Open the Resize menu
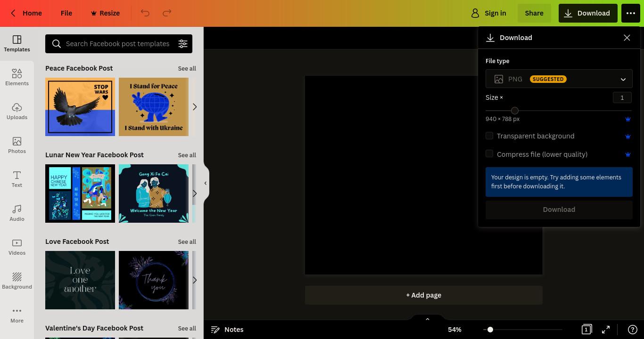Viewport: 644px width, 339px height. click(105, 13)
